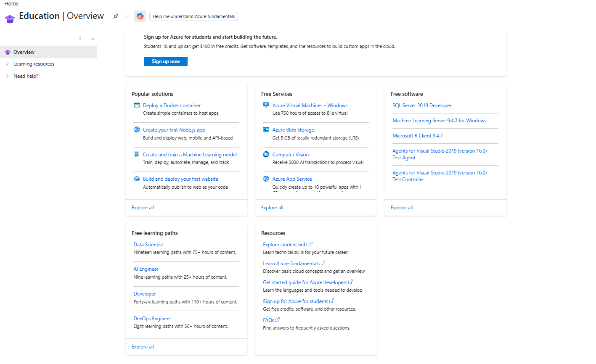Open Deploy a Docker container
The width and height of the screenshot is (596, 364).
coord(172,106)
